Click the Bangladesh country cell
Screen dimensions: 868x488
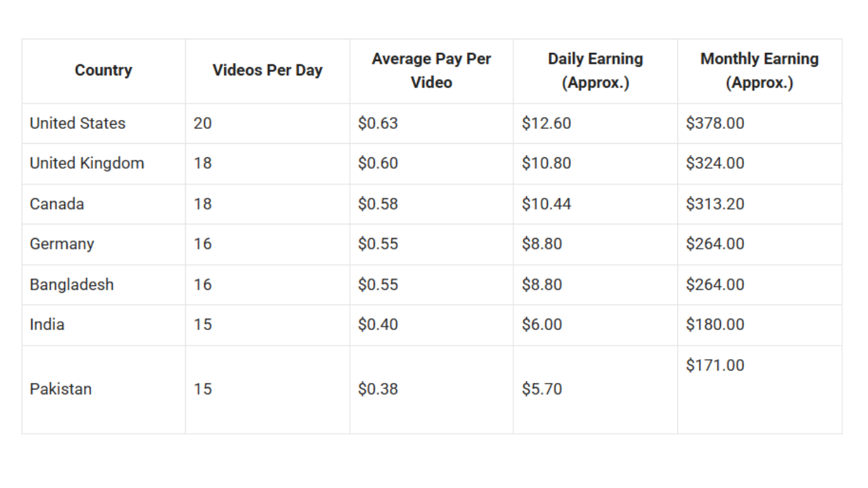pyautogui.click(x=72, y=285)
